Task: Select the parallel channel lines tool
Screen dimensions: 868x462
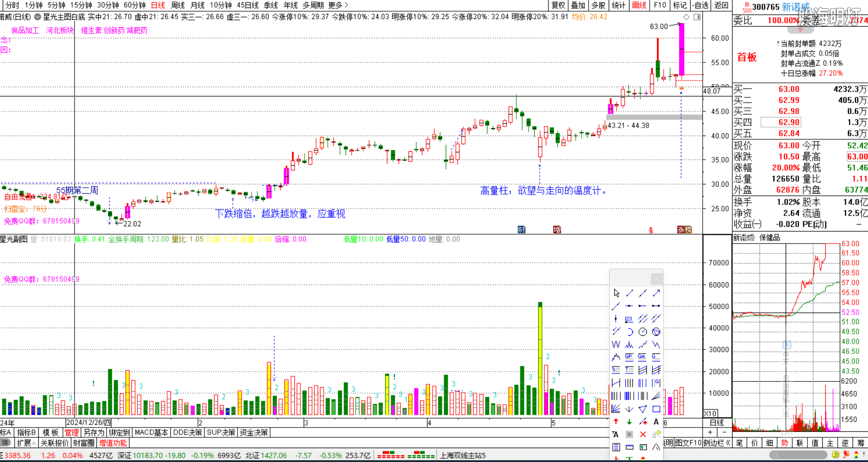Action: (x=643, y=319)
